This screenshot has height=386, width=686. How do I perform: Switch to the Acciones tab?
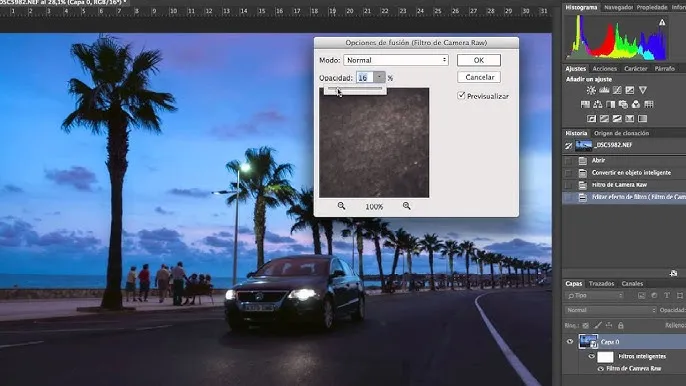[604, 69]
